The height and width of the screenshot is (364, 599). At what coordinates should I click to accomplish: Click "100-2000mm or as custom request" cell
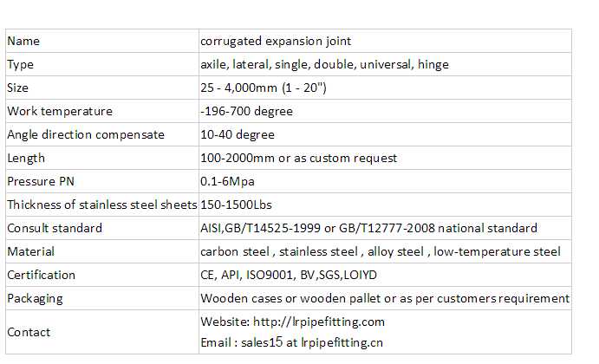coord(298,159)
